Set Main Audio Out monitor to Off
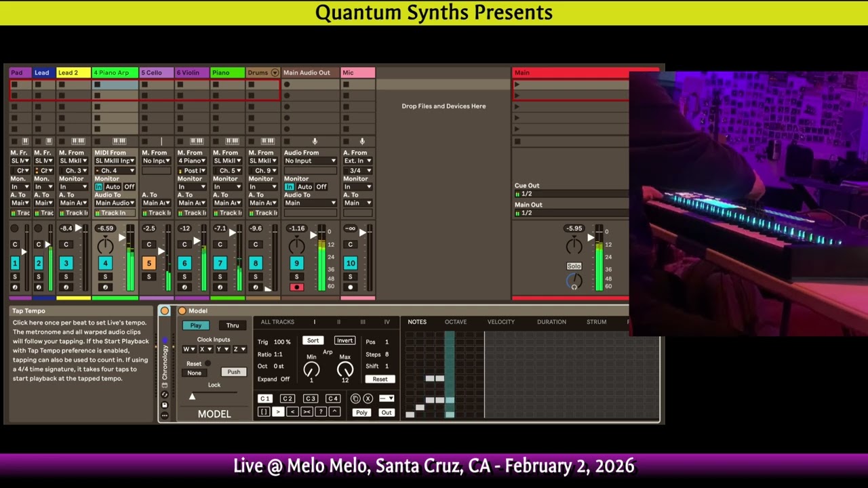868x488 pixels. (x=321, y=187)
